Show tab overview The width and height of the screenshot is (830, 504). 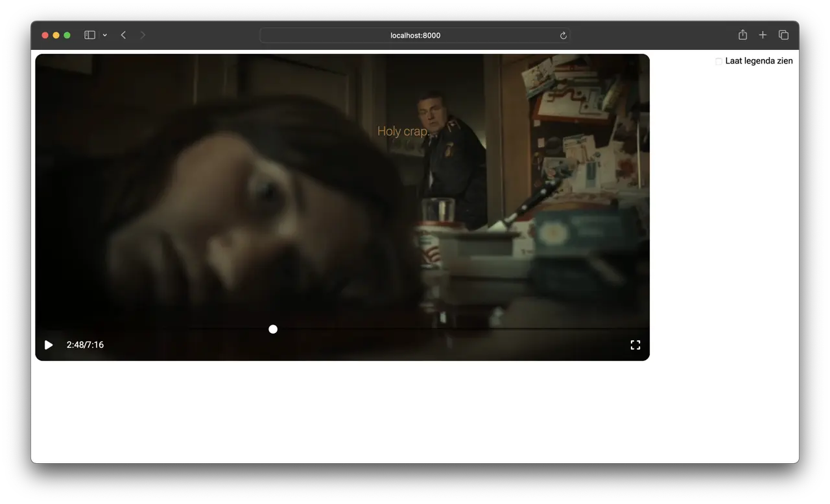[783, 35]
